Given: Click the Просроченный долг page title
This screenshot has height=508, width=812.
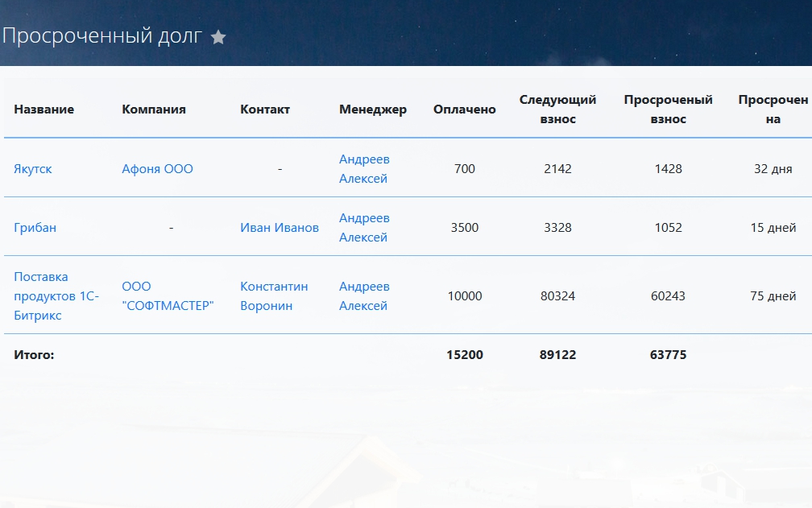Looking at the screenshot, I should tap(102, 36).
